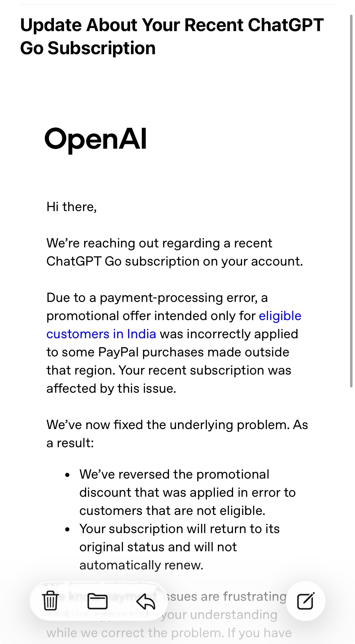Click the sentence "Due to a payment-processing error"
The image size is (355, 644).
tap(157, 298)
